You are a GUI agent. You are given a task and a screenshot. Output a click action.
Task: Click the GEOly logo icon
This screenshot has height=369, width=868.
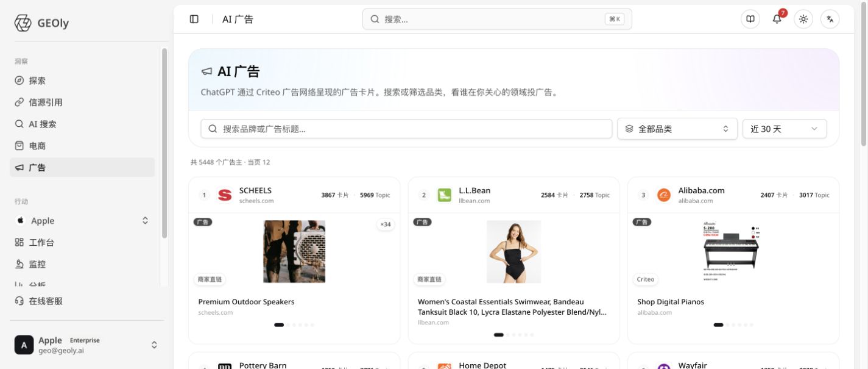[23, 23]
